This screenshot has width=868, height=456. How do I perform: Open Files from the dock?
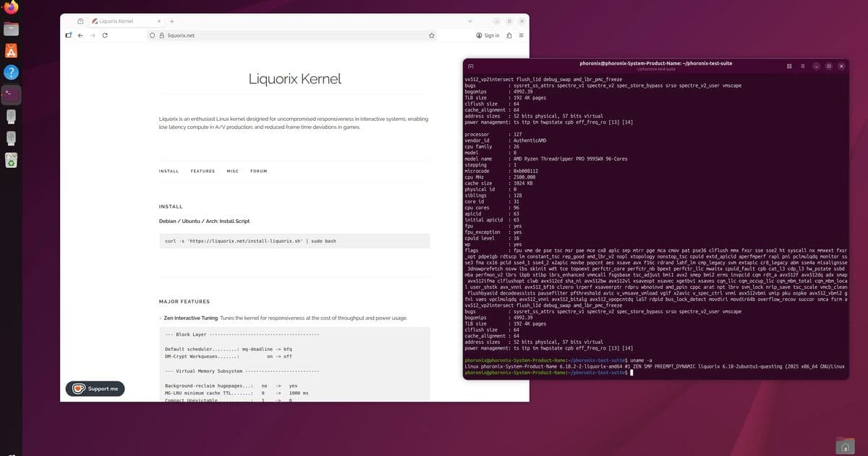(x=10, y=29)
